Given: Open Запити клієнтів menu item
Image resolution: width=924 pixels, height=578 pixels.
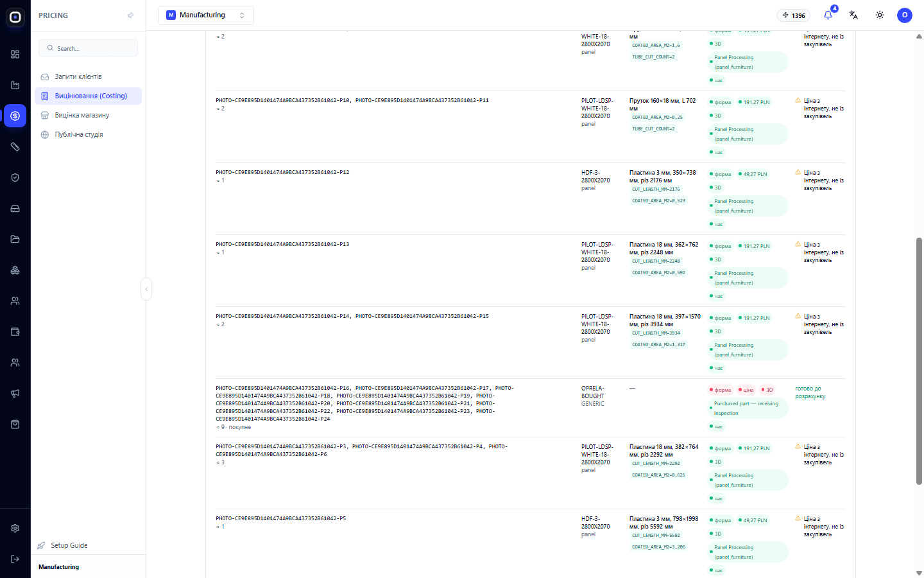Looking at the screenshot, I should point(89,76).
